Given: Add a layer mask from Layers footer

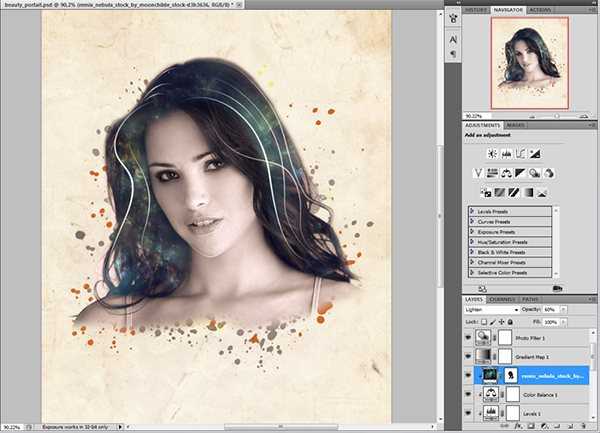Looking at the screenshot, I should [x=531, y=426].
